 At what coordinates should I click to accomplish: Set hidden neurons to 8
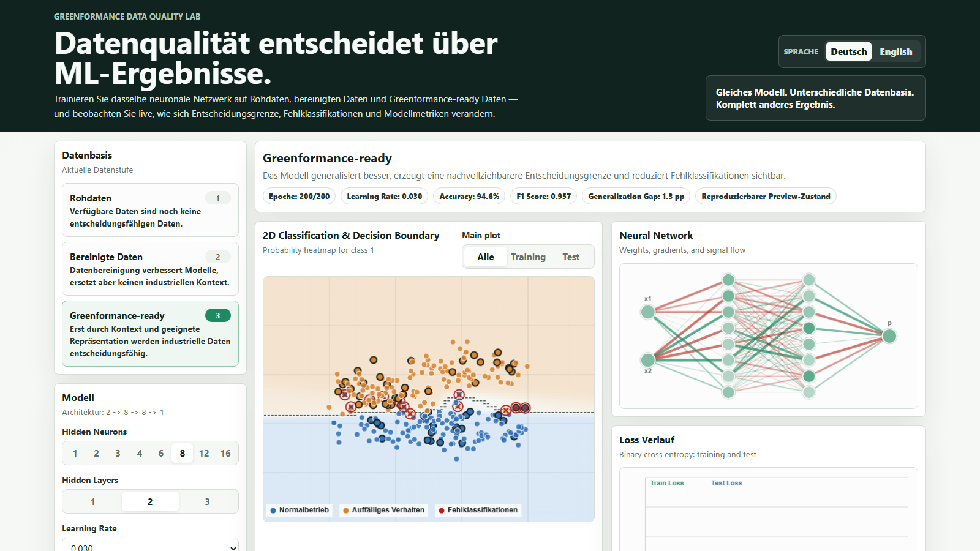click(x=183, y=453)
